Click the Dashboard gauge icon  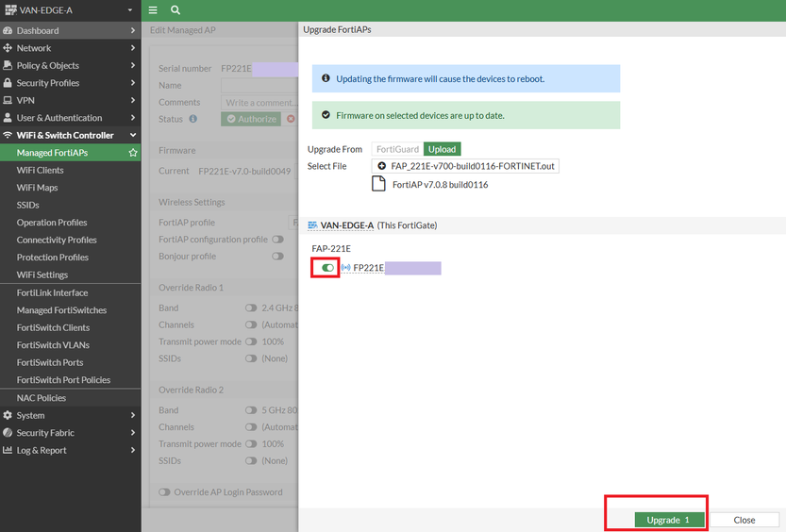[x=8, y=30]
